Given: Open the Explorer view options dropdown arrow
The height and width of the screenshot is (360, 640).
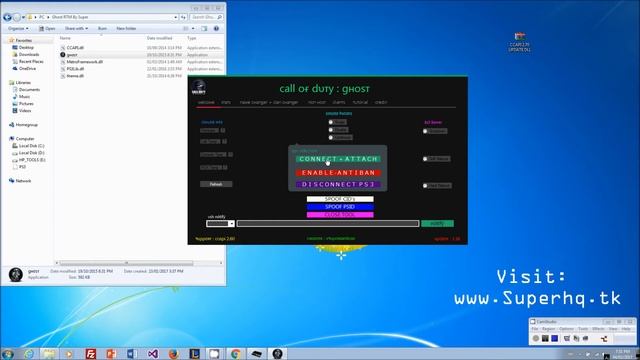Looking at the screenshot, I should tap(193, 29).
